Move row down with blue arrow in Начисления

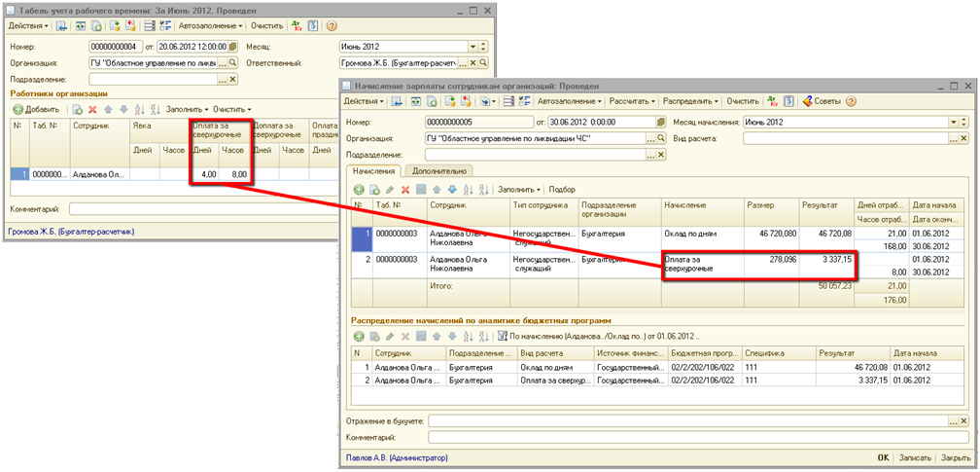(451, 189)
